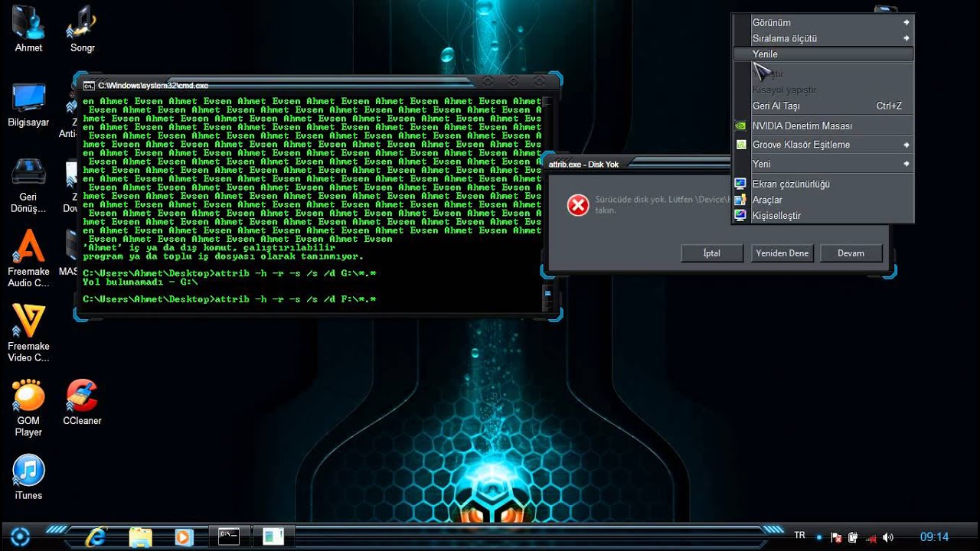Open the media player taskbar icon
The width and height of the screenshot is (980, 551).
[184, 537]
